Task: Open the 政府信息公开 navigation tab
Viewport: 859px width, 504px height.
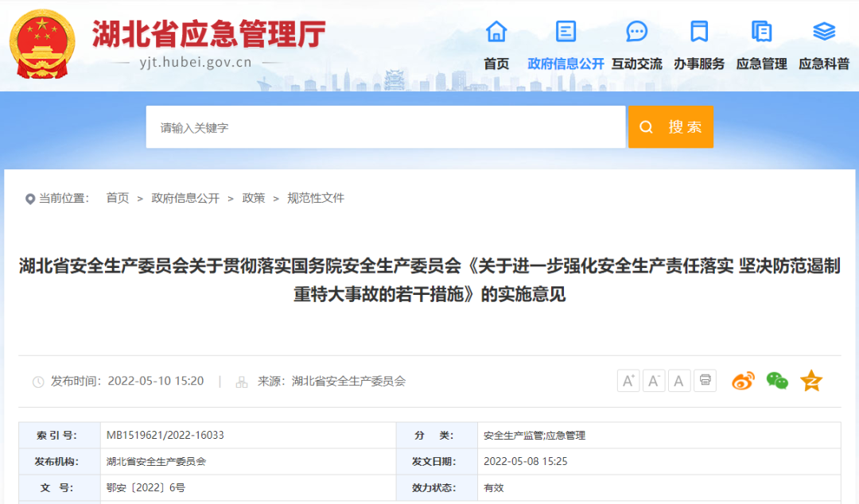Action: coord(566,64)
